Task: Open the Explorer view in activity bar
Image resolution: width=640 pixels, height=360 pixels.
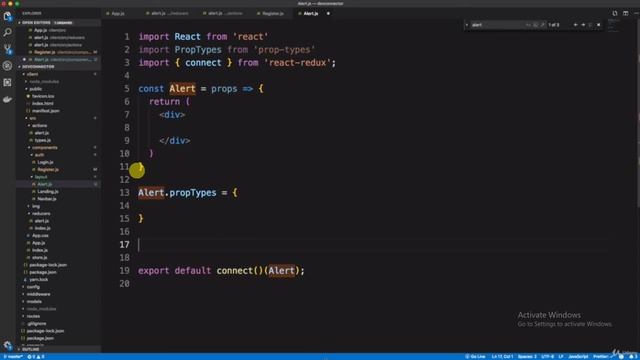Action: (x=7, y=16)
